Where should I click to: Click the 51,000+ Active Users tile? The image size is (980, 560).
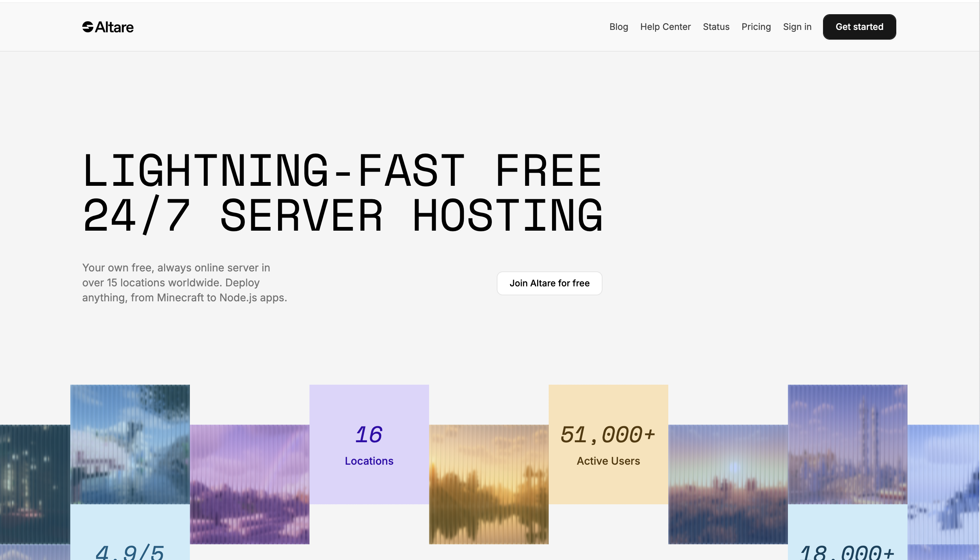coord(608,444)
